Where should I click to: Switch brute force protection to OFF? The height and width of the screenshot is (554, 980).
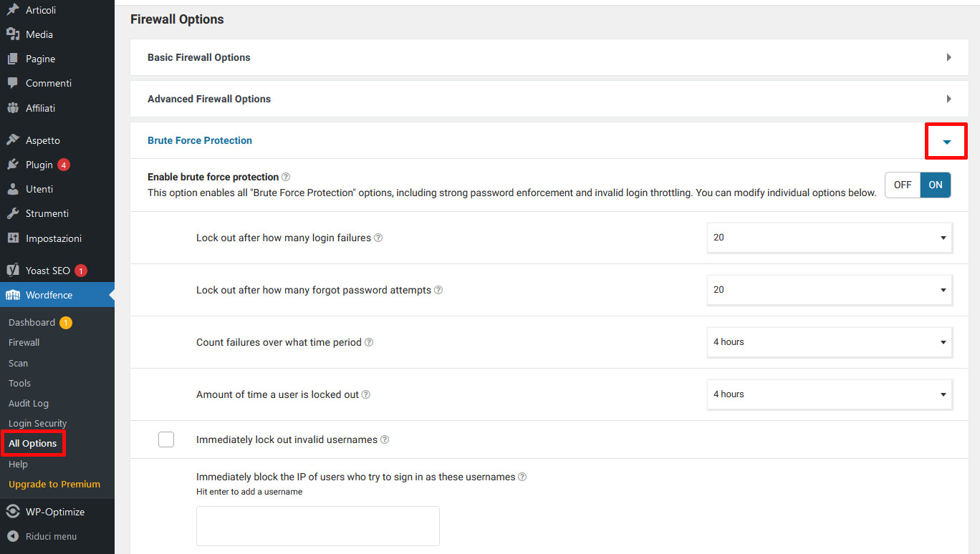coord(903,185)
